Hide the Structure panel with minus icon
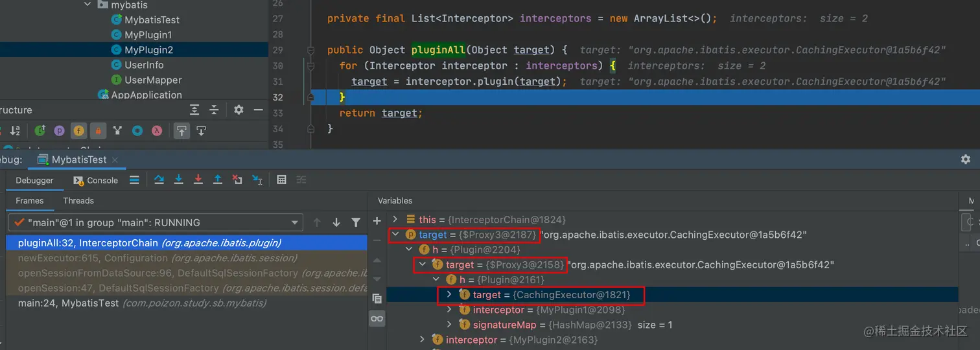 [x=259, y=110]
